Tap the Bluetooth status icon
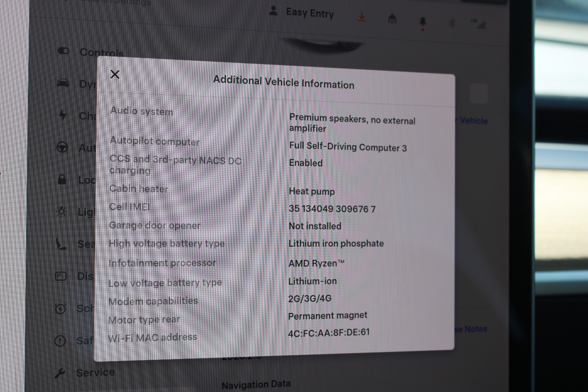588x392 pixels. pyautogui.click(x=452, y=23)
